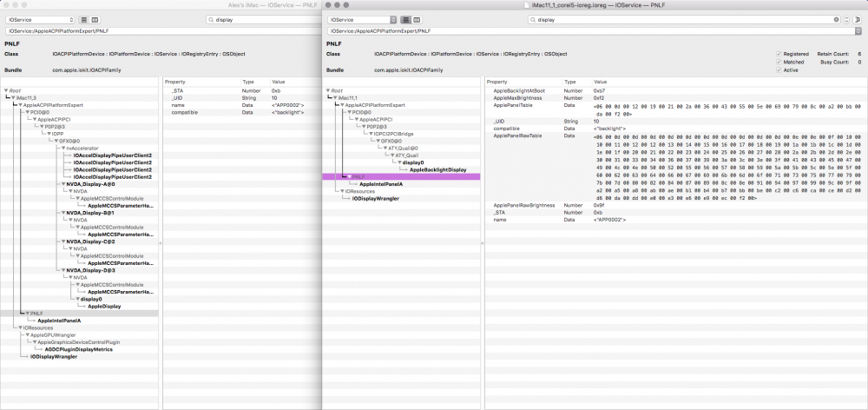The width and height of the screenshot is (868, 410).
Task: Switch to list view in Ales's iMac window
Action: click(x=83, y=20)
